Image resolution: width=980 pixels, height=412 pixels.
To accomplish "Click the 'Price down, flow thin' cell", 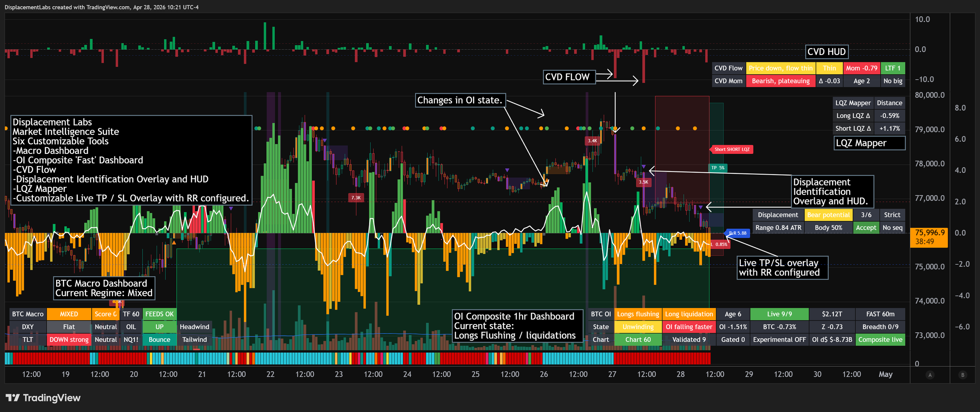I will (x=780, y=68).
